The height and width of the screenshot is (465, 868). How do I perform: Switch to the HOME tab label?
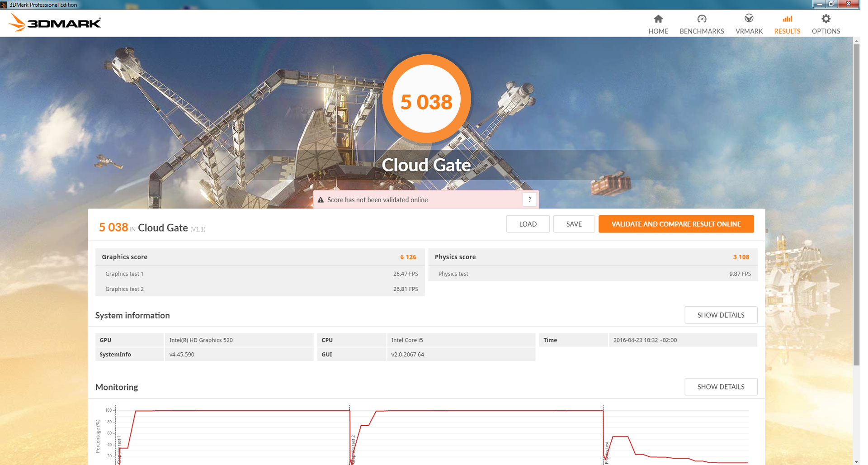coord(658,31)
